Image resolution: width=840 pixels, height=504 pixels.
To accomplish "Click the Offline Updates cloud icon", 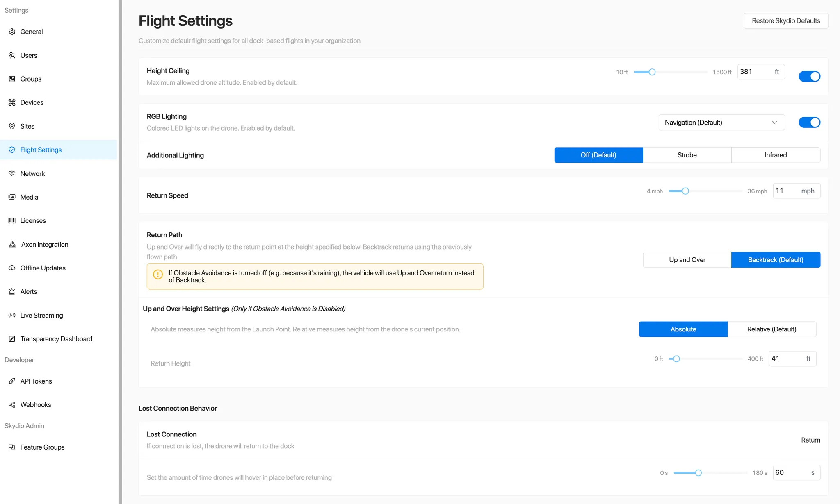I will click(12, 268).
